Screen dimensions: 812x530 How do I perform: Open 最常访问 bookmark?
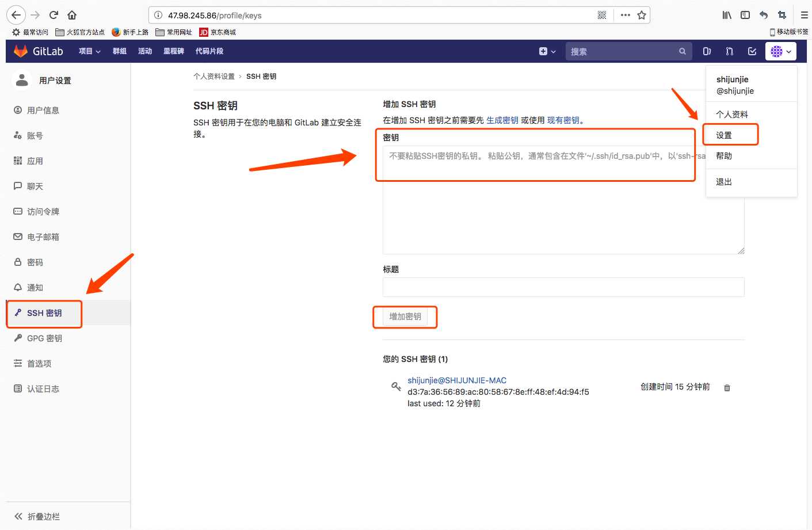(31, 32)
